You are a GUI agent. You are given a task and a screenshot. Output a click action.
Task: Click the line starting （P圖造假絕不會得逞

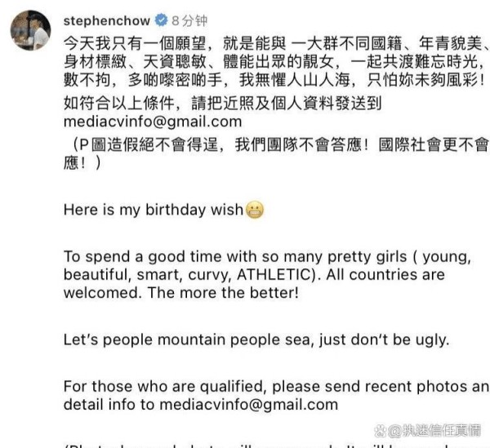277,144
